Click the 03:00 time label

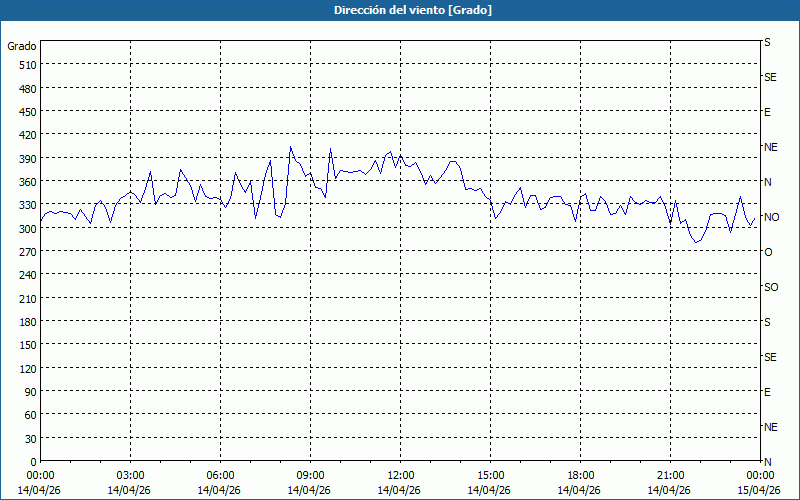pyautogui.click(x=131, y=475)
